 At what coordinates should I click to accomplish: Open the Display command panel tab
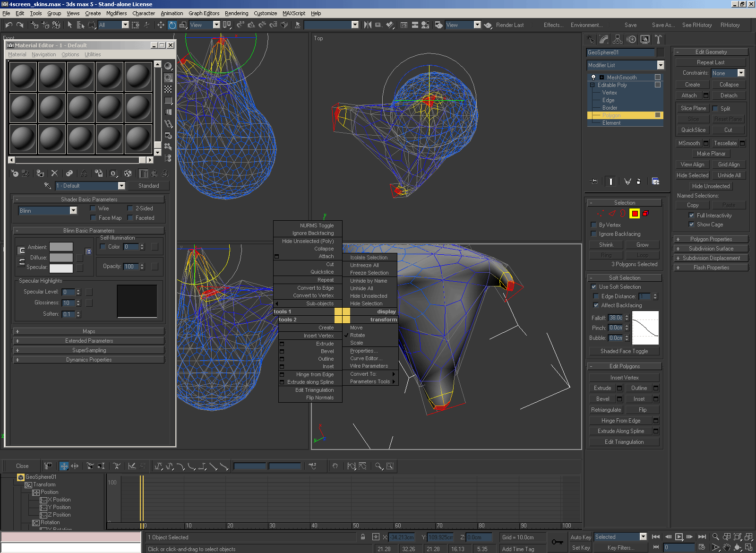point(645,39)
